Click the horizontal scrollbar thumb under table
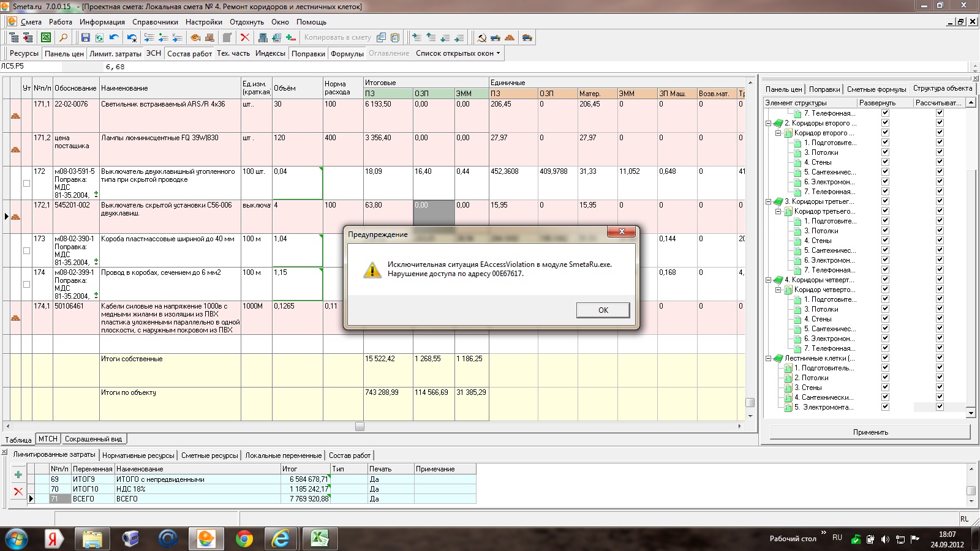The height and width of the screenshot is (551, 980). pyautogui.click(x=360, y=426)
